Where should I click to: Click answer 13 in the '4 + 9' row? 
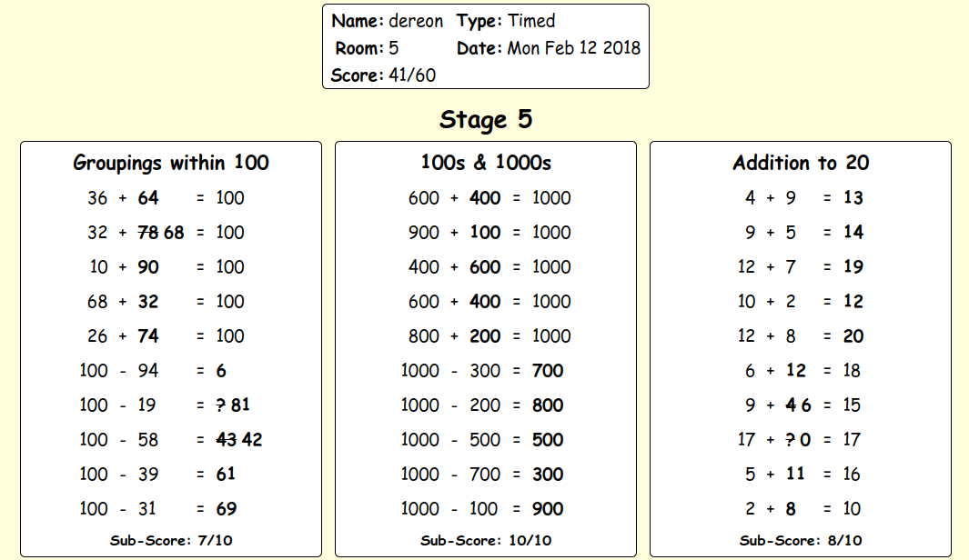tap(853, 198)
